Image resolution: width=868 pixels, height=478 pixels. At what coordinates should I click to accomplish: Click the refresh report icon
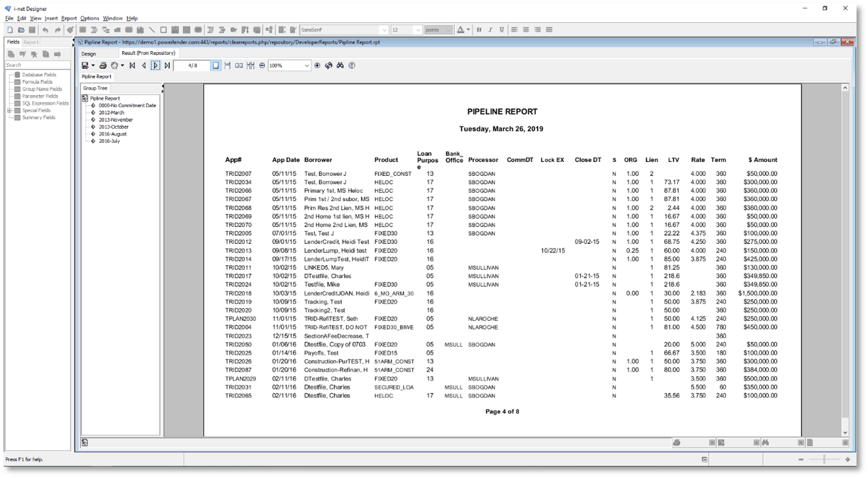(329, 66)
